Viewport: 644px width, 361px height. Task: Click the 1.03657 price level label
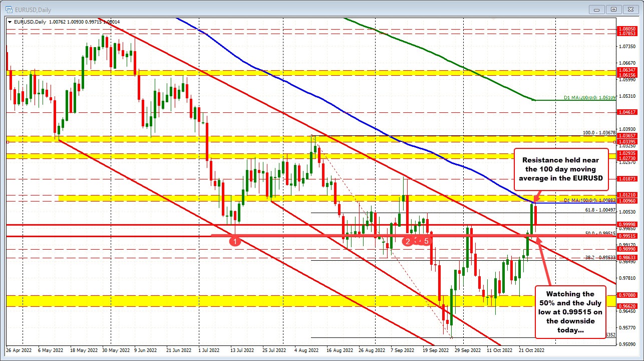628,136
